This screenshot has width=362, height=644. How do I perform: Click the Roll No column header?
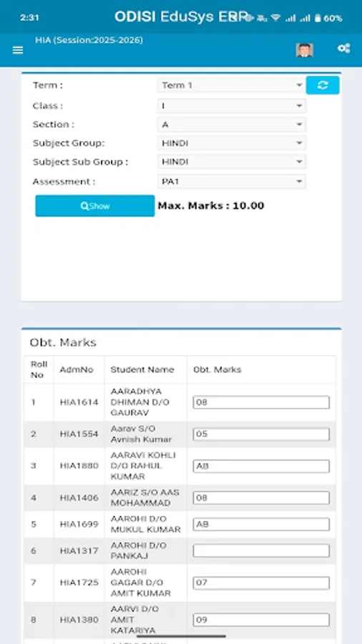point(39,370)
